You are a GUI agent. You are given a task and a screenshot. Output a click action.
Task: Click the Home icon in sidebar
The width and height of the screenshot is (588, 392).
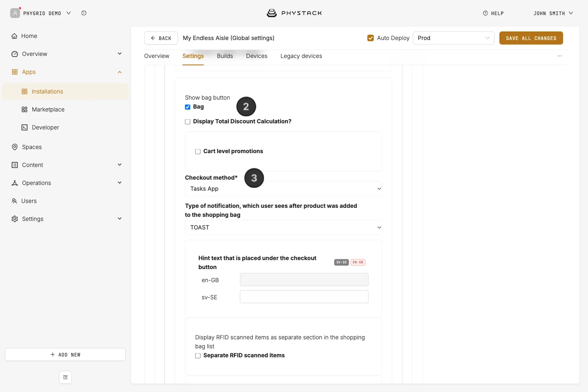tap(15, 36)
